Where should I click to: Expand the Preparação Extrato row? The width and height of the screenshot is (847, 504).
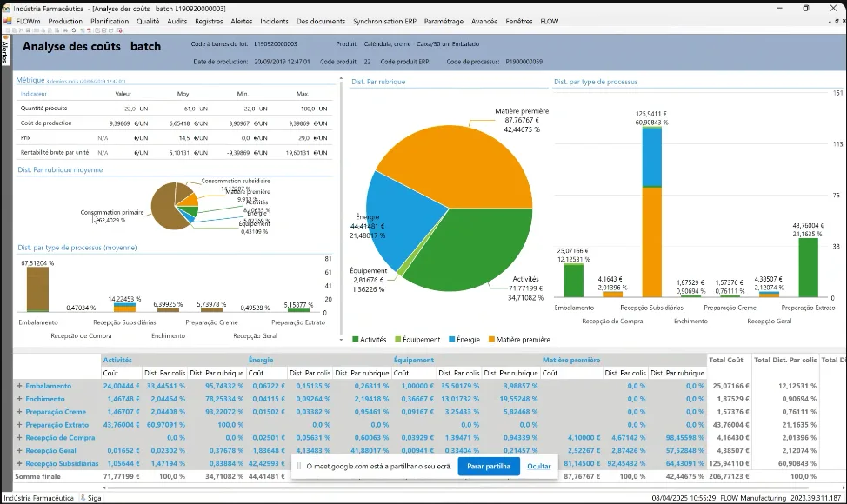pyautogui.click(x=19, y=425)
